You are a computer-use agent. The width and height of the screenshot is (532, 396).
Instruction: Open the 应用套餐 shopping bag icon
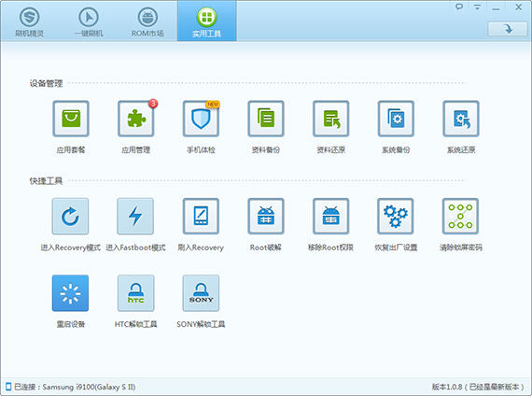tap(71, 119)
